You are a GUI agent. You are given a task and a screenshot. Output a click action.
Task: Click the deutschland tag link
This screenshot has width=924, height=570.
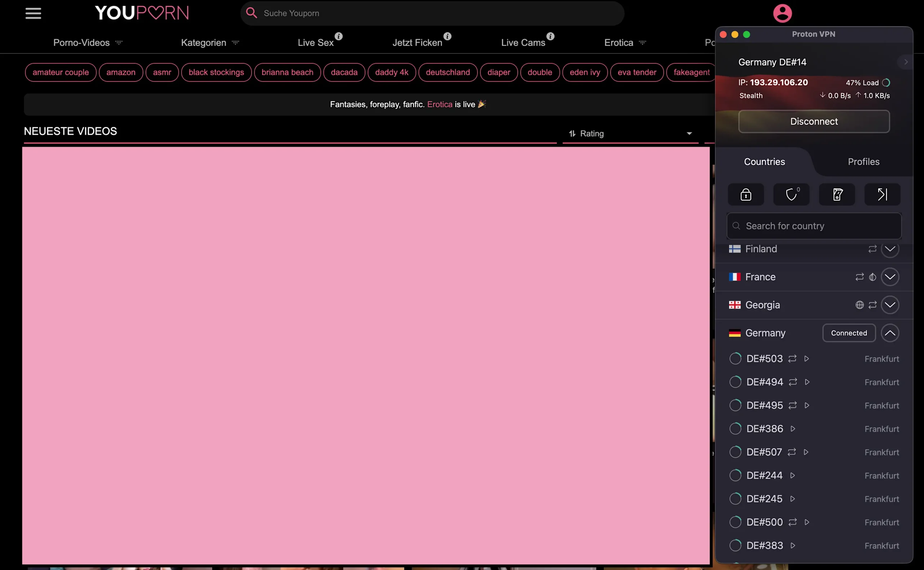(448, 72)
